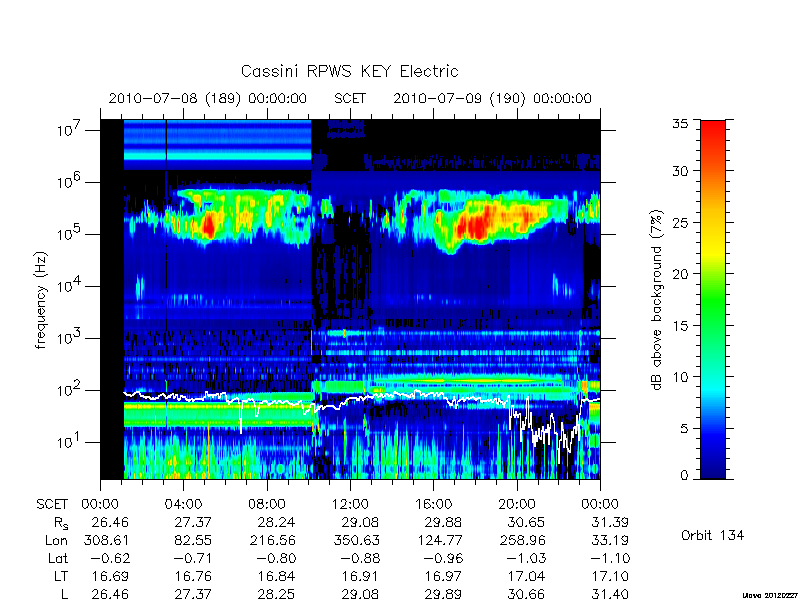Image resolution: width=800 pixels, height=600 pixels.
Task: Click the LT value 16.69
Action: [110, 576]
